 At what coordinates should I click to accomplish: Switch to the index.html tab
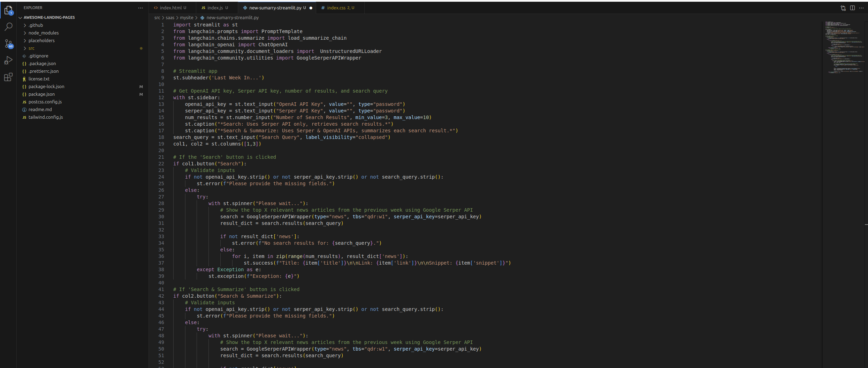click(171, 8)
